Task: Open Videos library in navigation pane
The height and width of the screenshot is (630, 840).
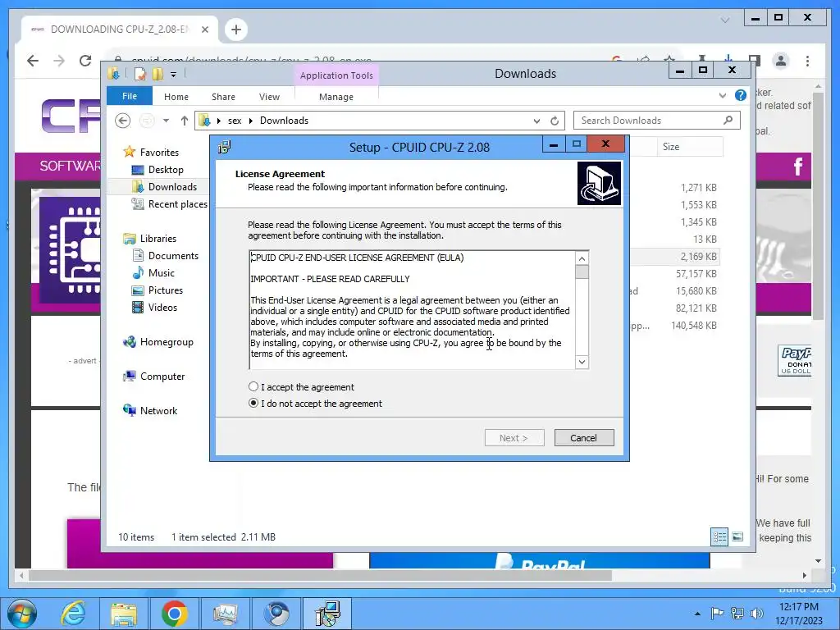Action: pos(162,307)
